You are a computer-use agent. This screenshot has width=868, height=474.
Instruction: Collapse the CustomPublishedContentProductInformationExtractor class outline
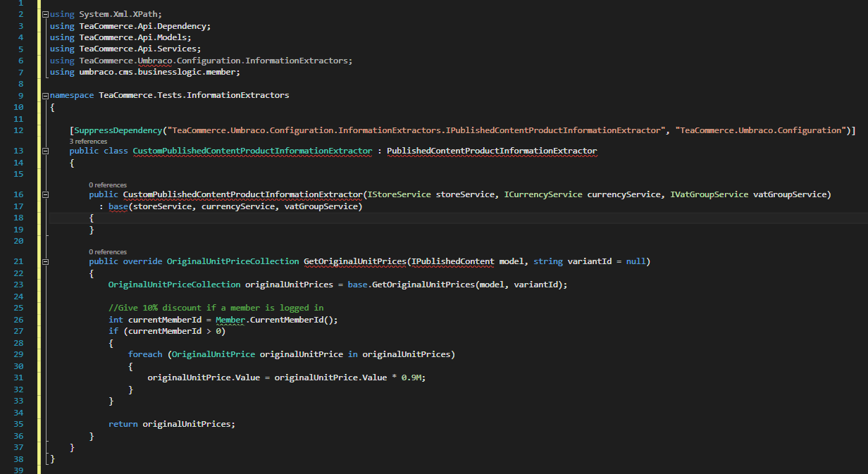46,151
